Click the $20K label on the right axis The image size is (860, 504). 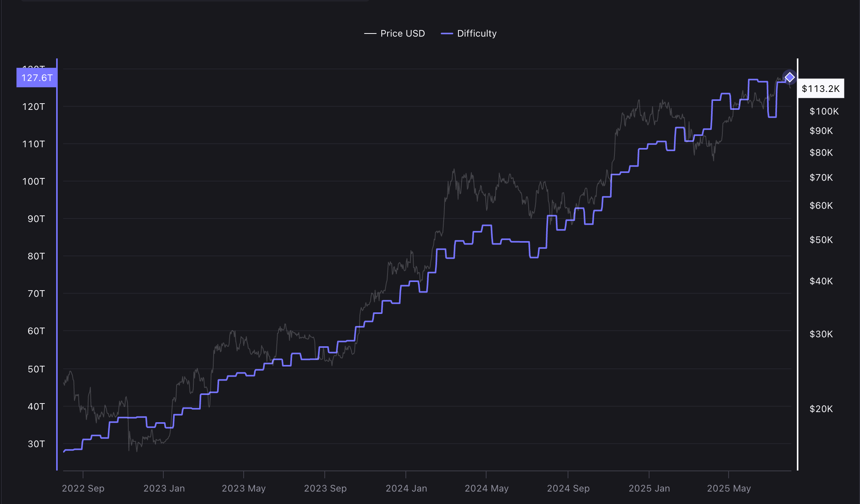[821, 409]
